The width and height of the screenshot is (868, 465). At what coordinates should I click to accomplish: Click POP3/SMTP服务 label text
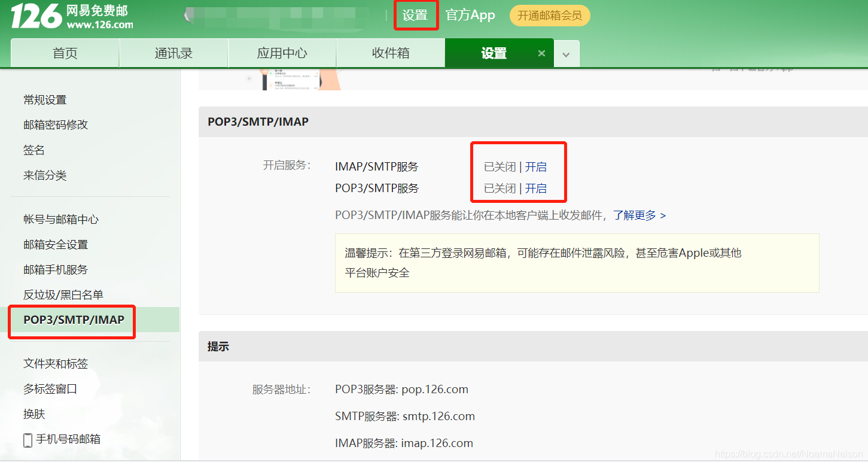[377, 189]
